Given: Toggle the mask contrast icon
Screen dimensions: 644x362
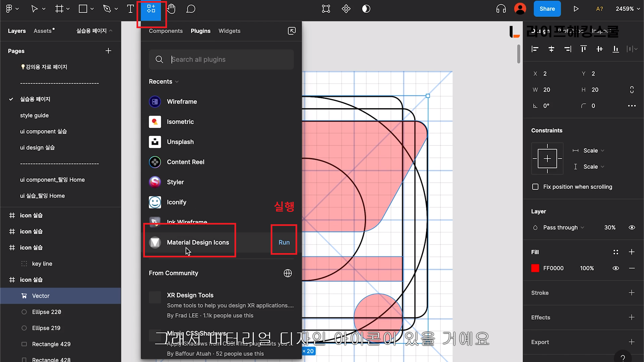Looking at the screenshot, I should pyautogui.click(x=366, y=9).
